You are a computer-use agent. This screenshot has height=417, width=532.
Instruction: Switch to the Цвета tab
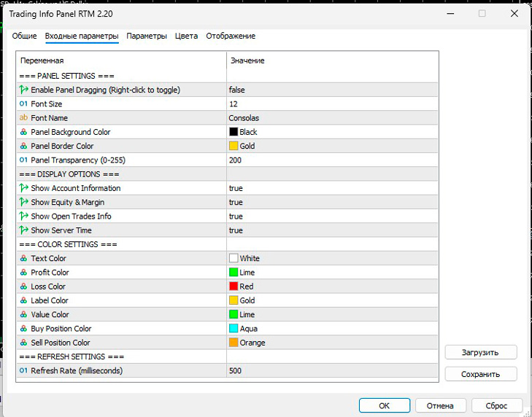[x=186, y=36]
